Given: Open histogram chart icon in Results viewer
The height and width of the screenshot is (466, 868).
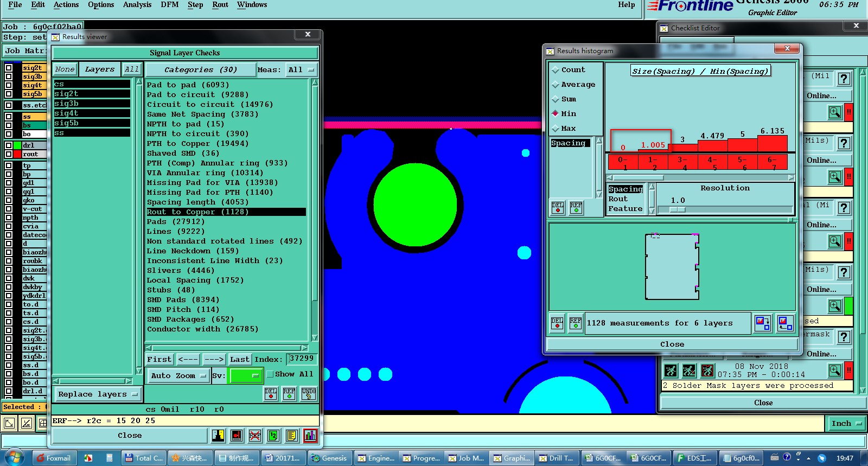Looking at the screenshot, I should 310,435.
